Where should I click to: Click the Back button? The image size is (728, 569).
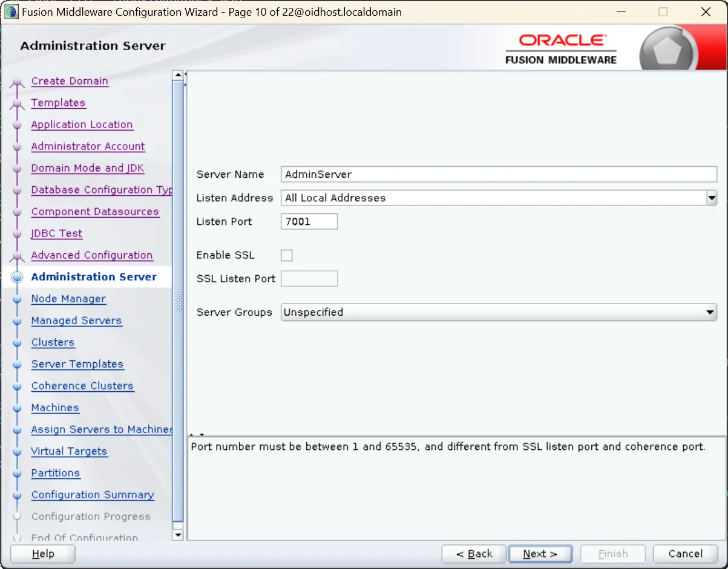474,554
